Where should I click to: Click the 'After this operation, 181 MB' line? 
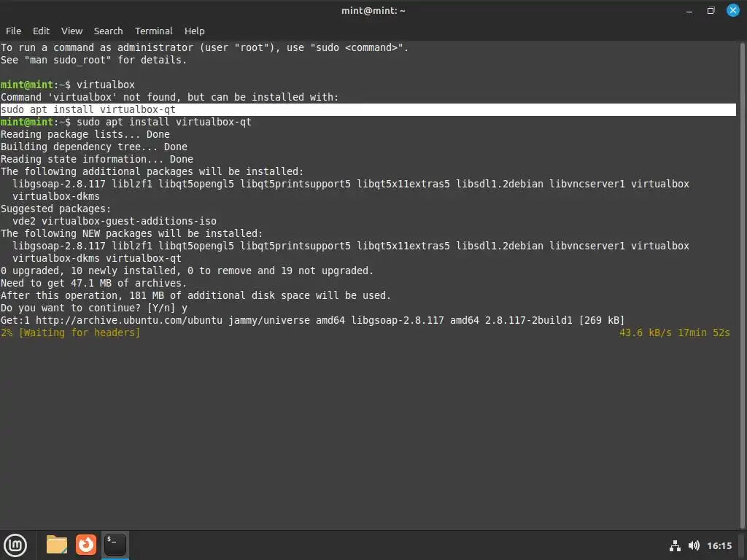pos(196,295)
